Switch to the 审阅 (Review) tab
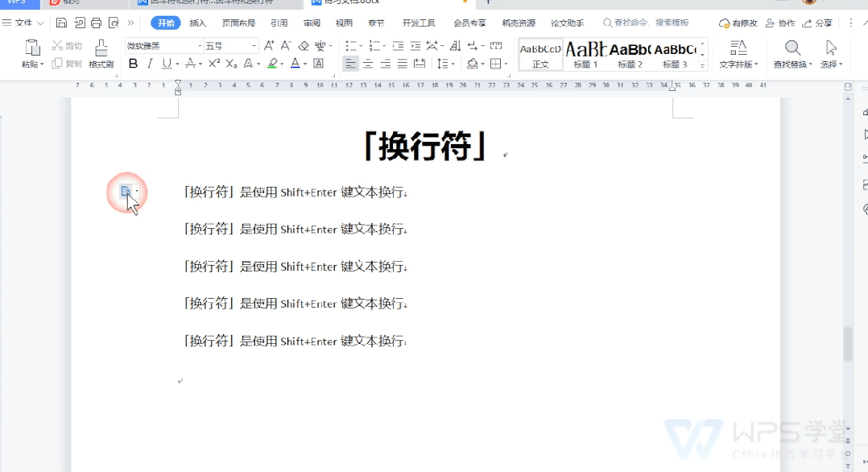 point(312,23)
